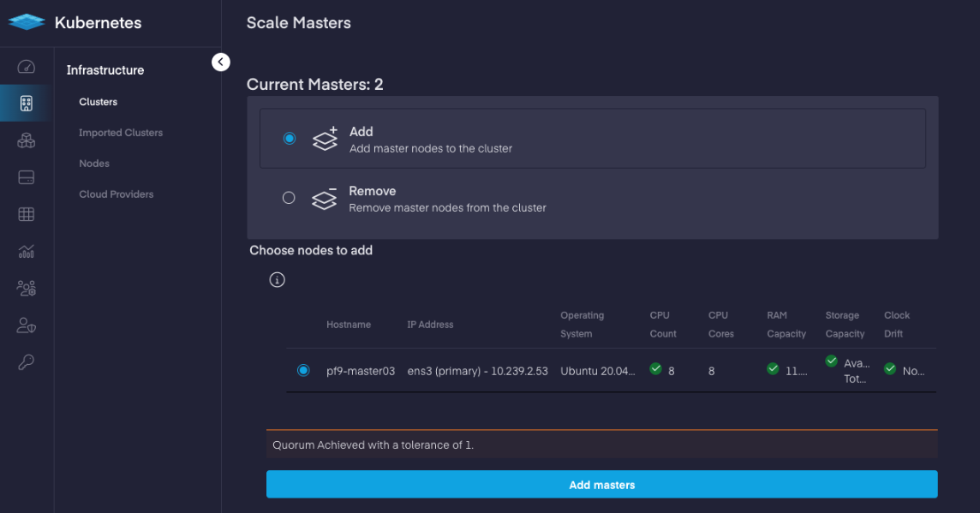The image size is (980, 513).
Task: Open Imported Clusters menu item
Action: (x=121, y=133)
